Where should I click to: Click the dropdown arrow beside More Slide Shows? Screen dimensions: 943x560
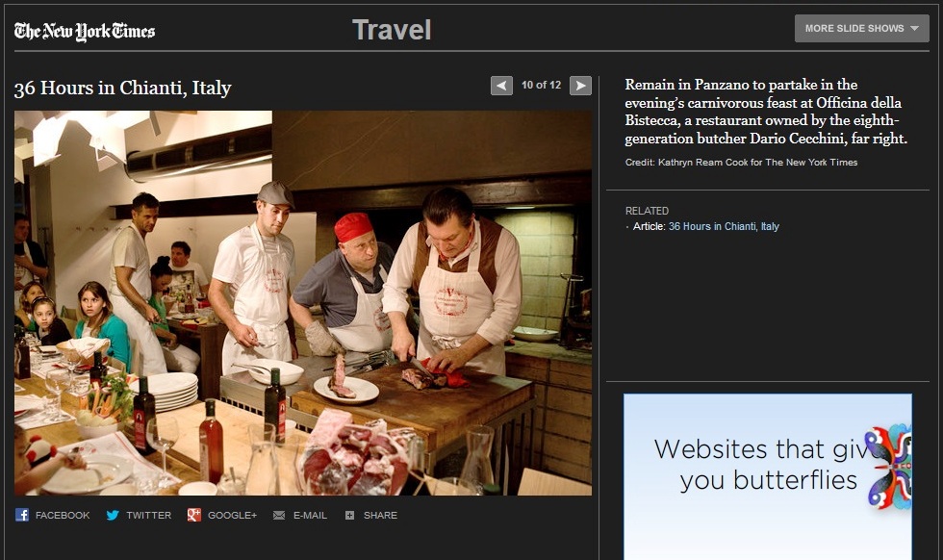(913, 29)
